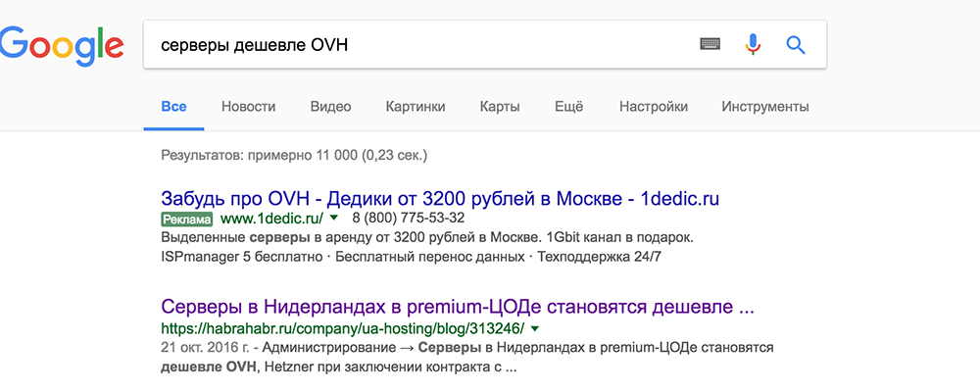Screen dimensions: 980x392
Task: Expand the arrow next to www.1dedic.ru/
Action: tap(334, 219)
